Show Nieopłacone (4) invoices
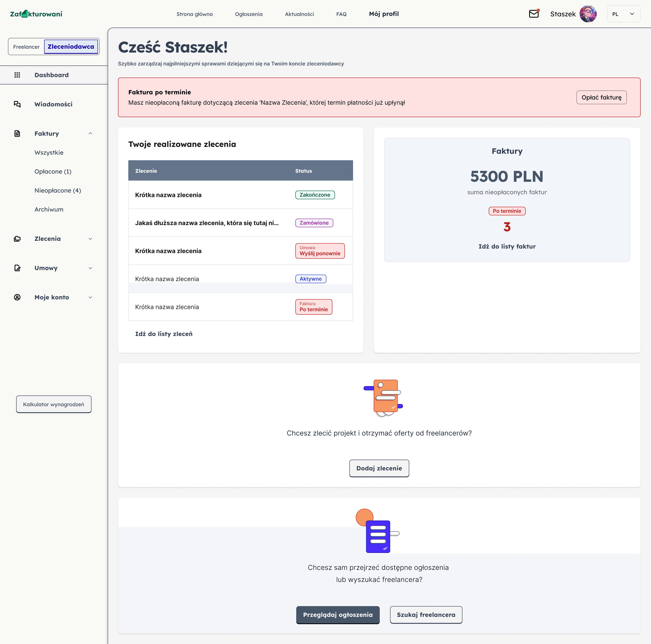The image size is (651, 644). click(x=58, y=190)
